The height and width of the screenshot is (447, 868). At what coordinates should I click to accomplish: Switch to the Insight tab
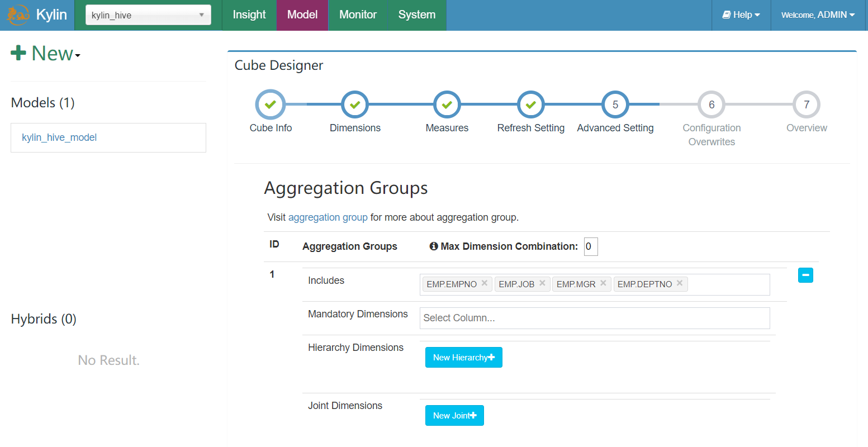coord(249,15)
